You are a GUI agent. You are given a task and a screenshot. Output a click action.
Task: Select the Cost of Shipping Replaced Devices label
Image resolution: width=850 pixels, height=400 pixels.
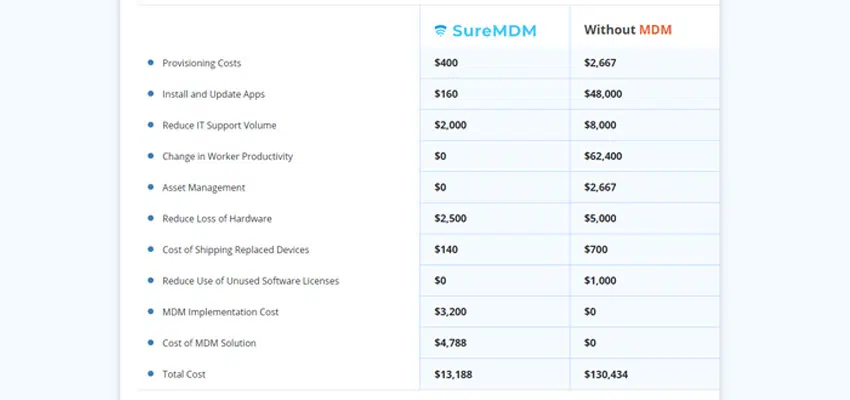pyautogui.click(x=236, y=250)
